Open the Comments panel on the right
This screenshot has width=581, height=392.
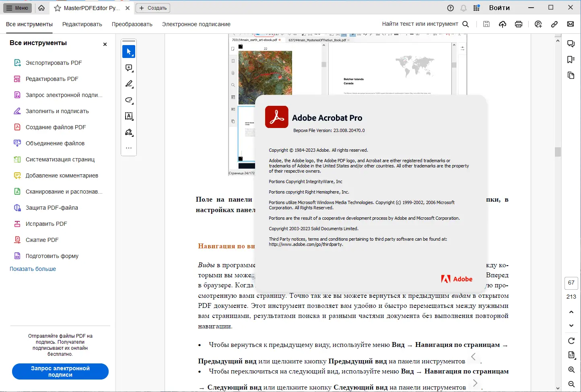tap(571, 43)
